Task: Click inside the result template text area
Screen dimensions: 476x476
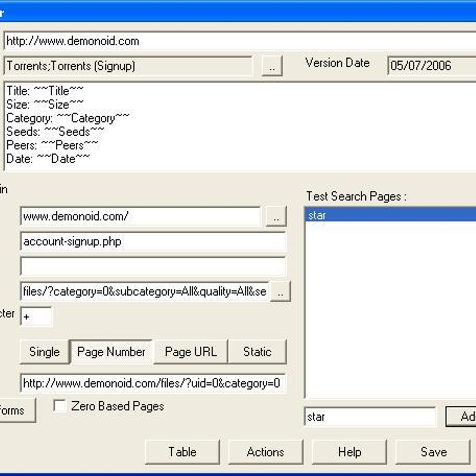Action: (x=240, y=126)
